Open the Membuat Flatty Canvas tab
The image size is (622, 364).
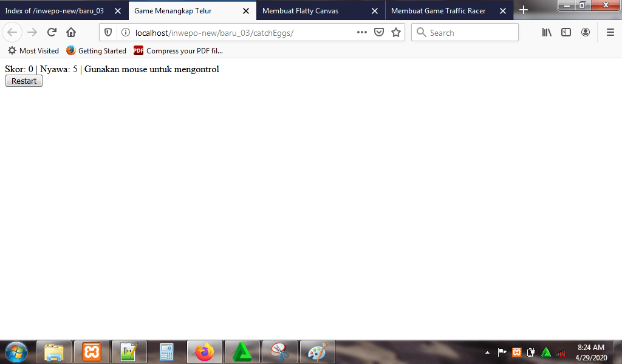(300, 11)
